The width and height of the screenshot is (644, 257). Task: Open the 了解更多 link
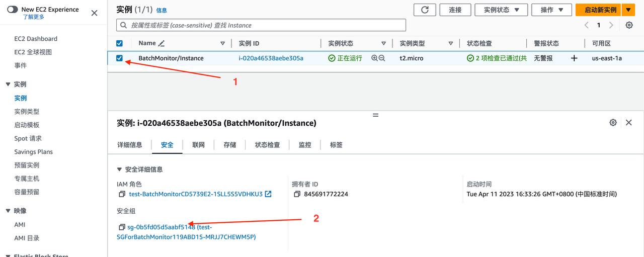pos(33,17)
